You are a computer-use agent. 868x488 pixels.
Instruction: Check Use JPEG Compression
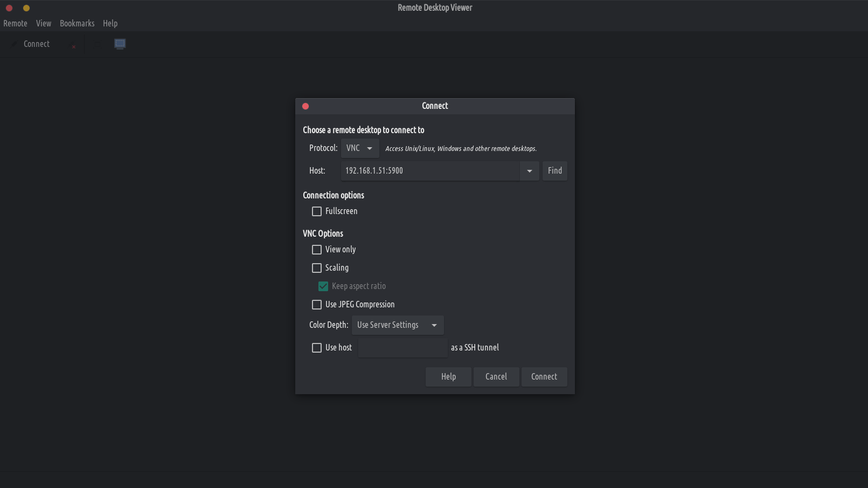click(x=317, y=305)
